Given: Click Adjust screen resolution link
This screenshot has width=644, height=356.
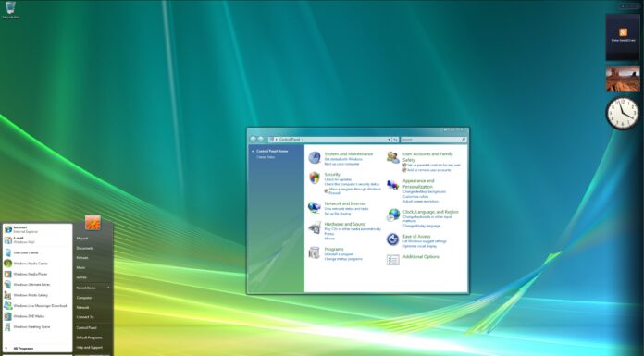Looking at the screenshot, I should (421, 202).
